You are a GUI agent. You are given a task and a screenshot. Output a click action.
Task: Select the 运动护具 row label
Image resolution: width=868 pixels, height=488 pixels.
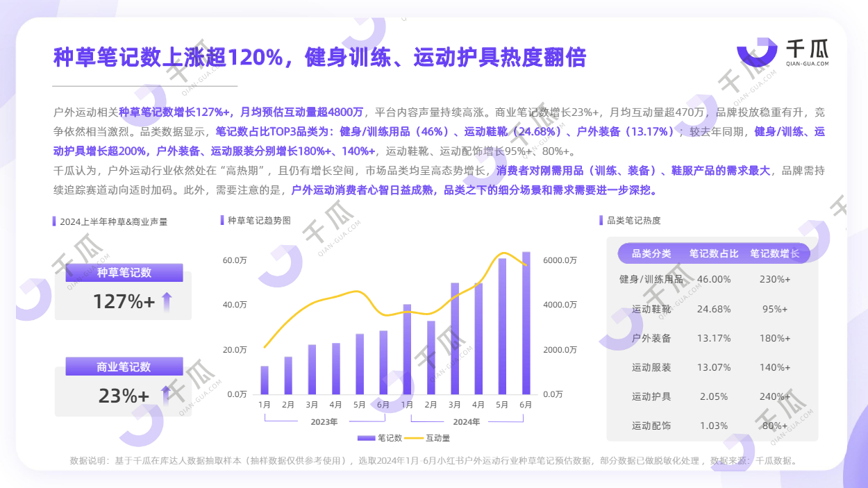coord(651,396)
